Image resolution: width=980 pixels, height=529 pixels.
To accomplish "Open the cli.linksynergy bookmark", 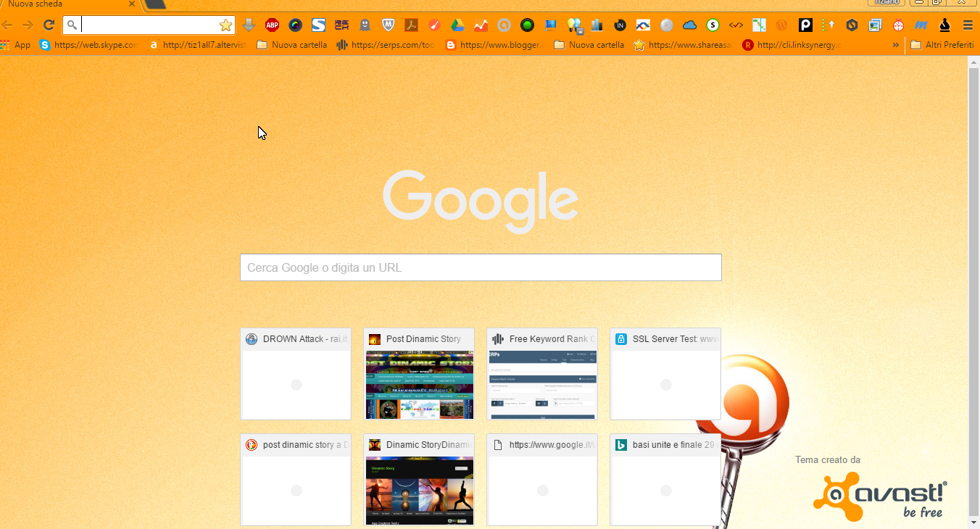I will click(x=792, y=45).
